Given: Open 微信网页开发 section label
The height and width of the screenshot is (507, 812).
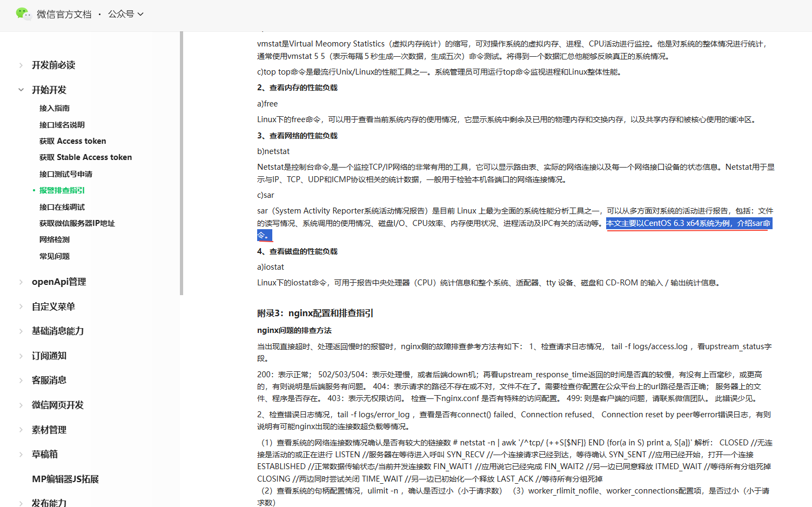Looking at the screenshot, I should (58, 405).
